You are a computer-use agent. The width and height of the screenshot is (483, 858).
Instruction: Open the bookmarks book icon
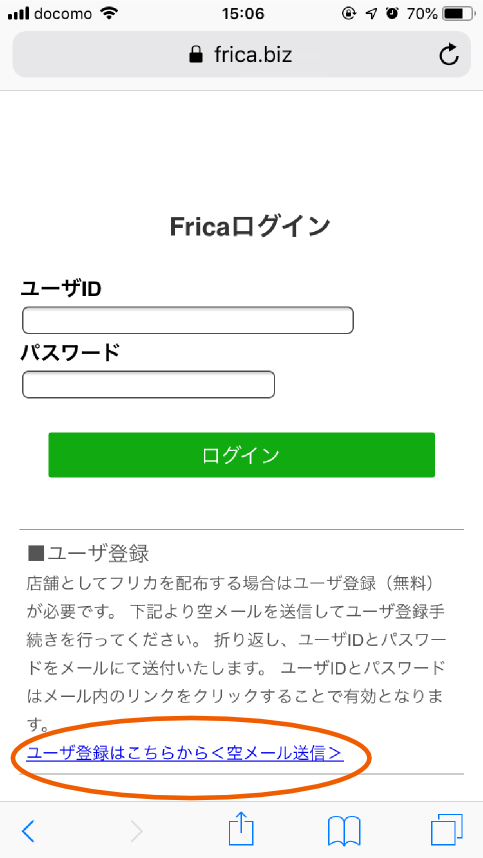point(344,831)
